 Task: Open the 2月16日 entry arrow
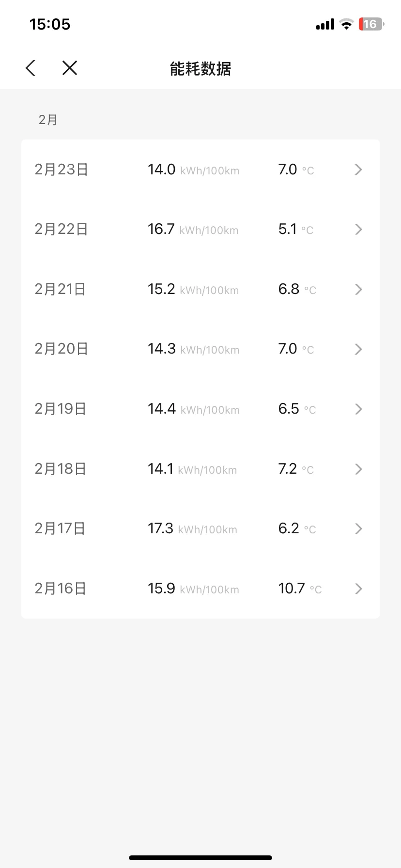pyautogui.click(x=358, y=589)
